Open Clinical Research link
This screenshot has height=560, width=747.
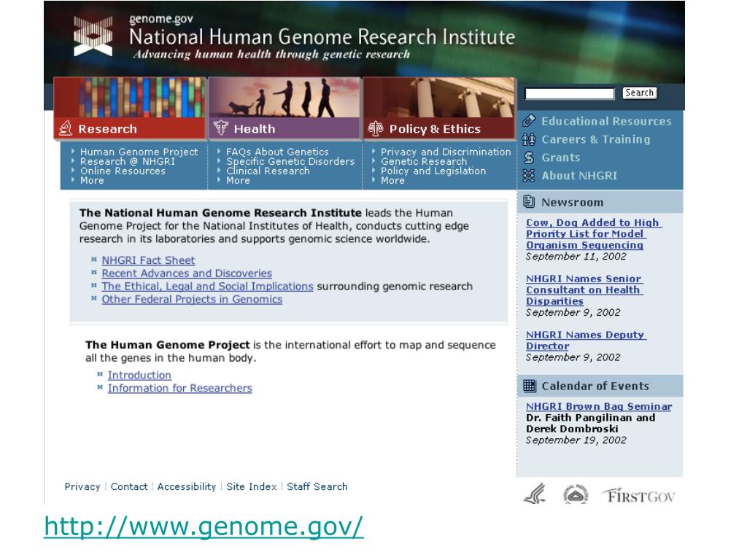[268, 171]
